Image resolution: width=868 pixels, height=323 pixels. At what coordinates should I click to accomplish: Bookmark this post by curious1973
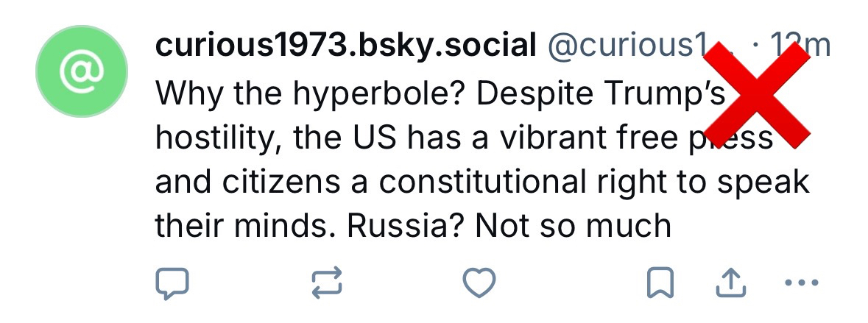pyautogui.click(x=659, y=283)
